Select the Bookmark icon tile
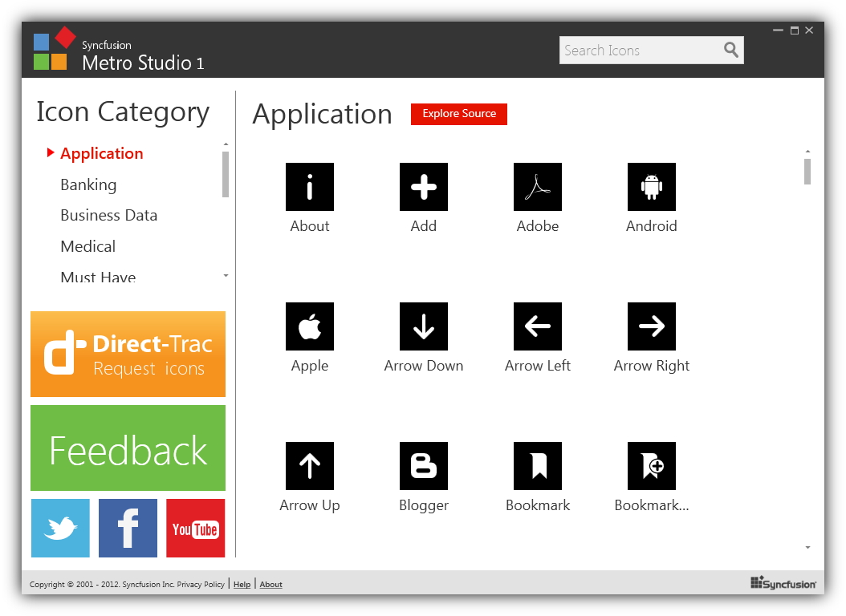 [538, 466]
